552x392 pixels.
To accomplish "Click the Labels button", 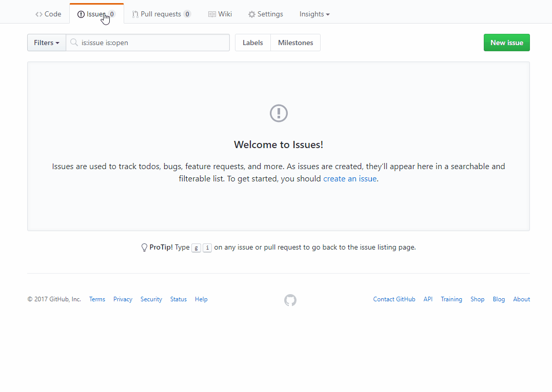I will 253,43.
